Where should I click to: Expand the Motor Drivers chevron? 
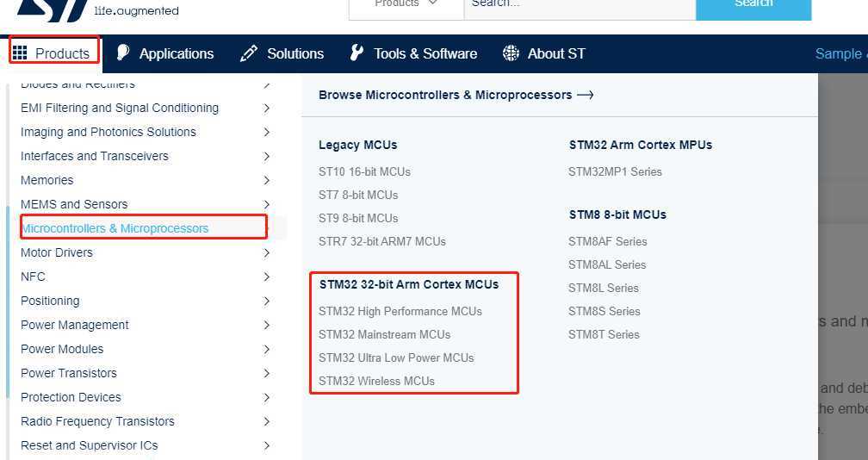point(267,253)
